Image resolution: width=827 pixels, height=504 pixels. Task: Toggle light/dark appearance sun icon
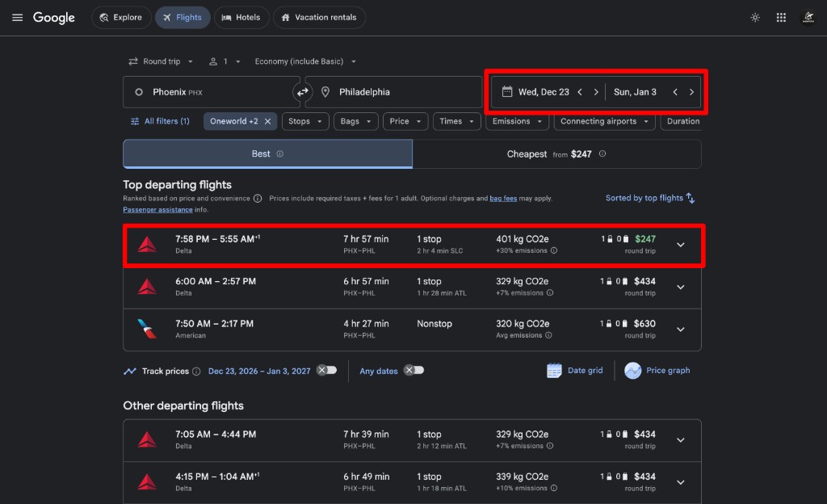(x=755, y=18)
